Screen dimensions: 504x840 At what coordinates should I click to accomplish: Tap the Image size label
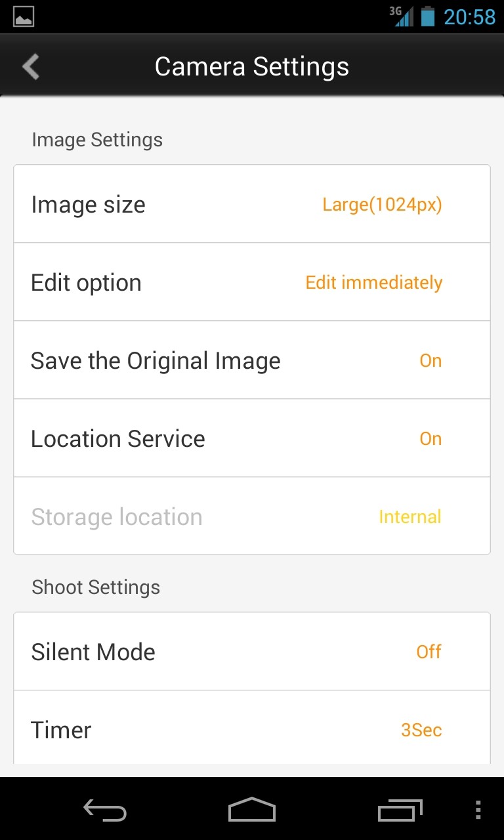coord(88,205)
